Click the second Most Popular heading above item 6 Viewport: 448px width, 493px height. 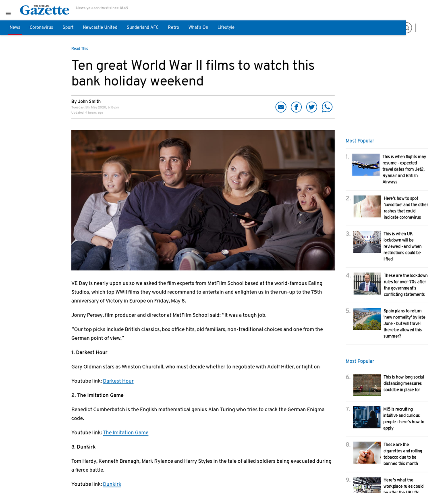[360, 362]
